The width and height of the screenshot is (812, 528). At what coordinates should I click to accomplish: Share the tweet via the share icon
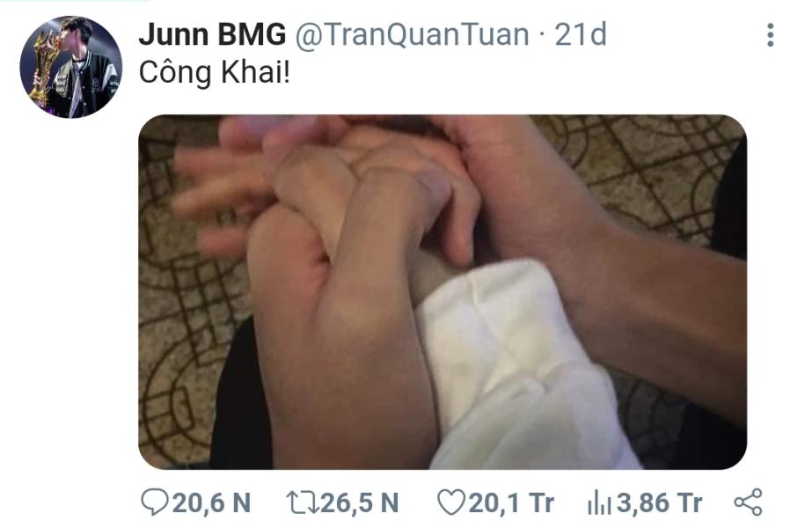749,502
